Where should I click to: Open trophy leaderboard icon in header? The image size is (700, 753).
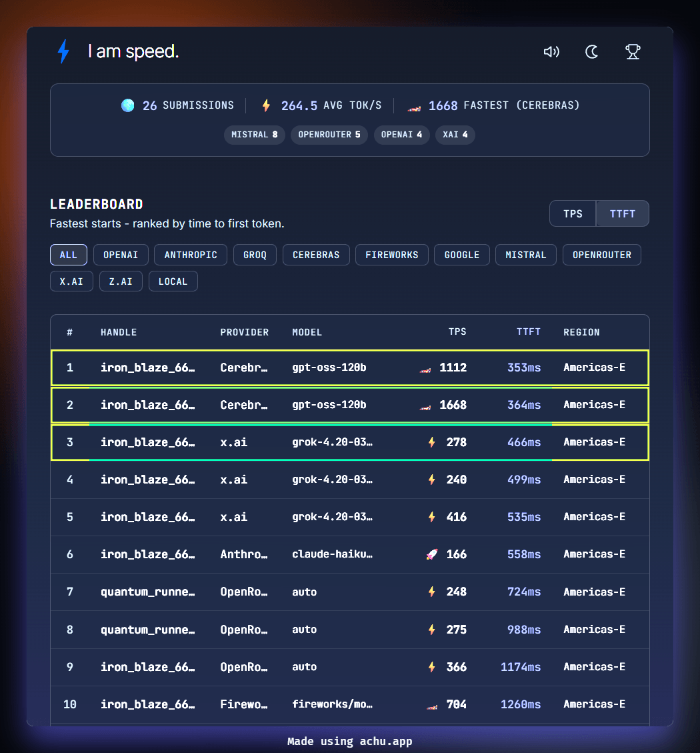[633, 51]
